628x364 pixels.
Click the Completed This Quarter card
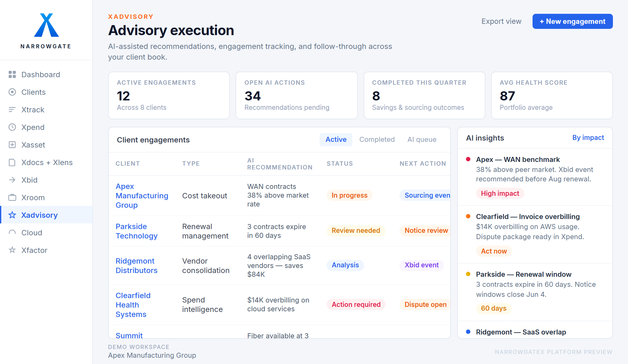(x=424, y=95)
